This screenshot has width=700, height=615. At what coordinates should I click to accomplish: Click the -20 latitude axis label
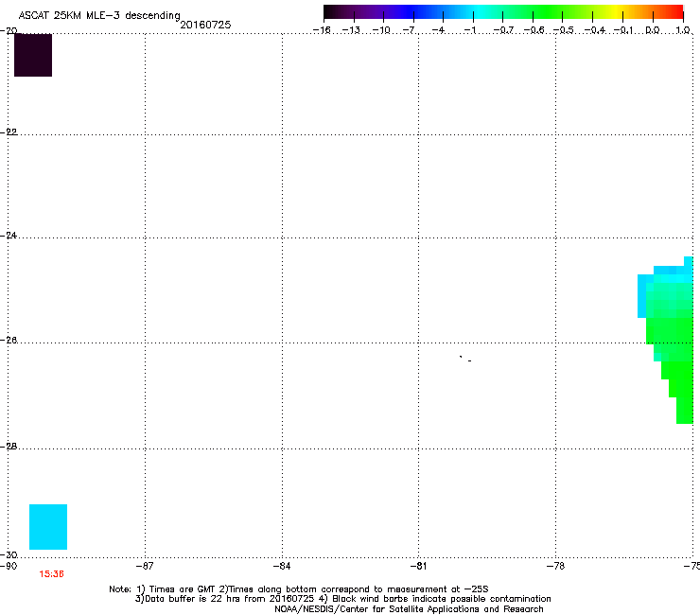coord(9,31)
